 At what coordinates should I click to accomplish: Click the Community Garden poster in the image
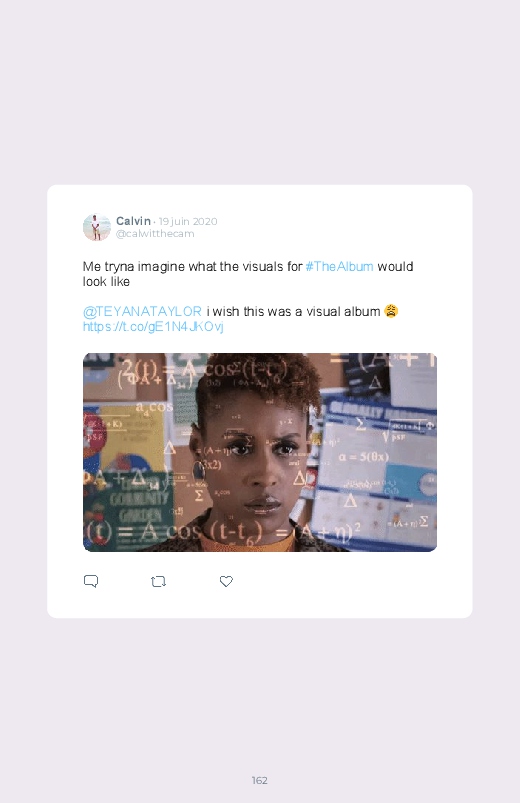pyautogui.click(x=136, y=503)
